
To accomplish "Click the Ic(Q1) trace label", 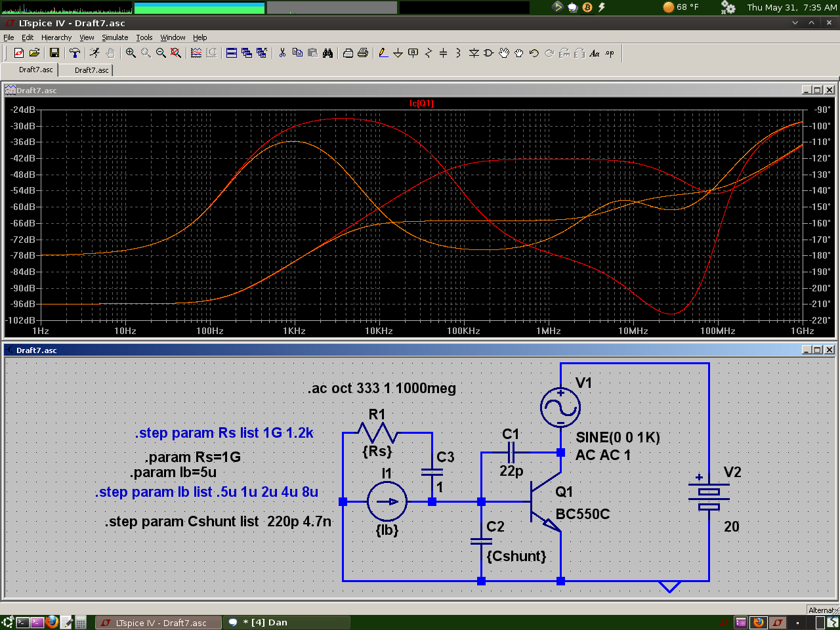I will 421,103.
